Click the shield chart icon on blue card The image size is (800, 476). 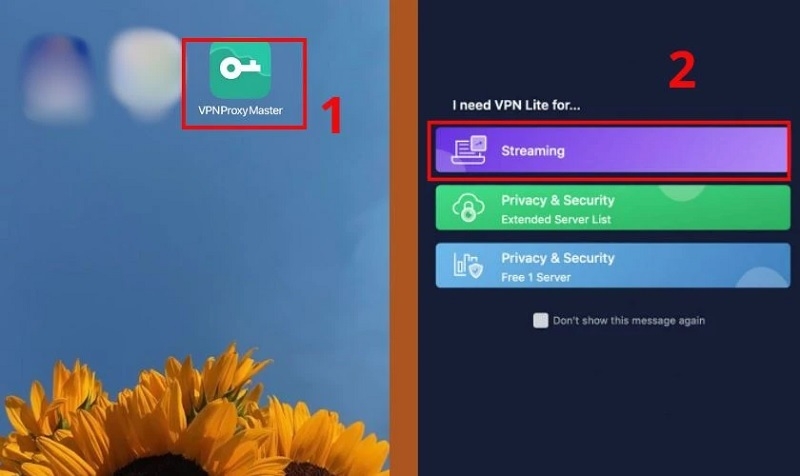click(x=468, y=265)
